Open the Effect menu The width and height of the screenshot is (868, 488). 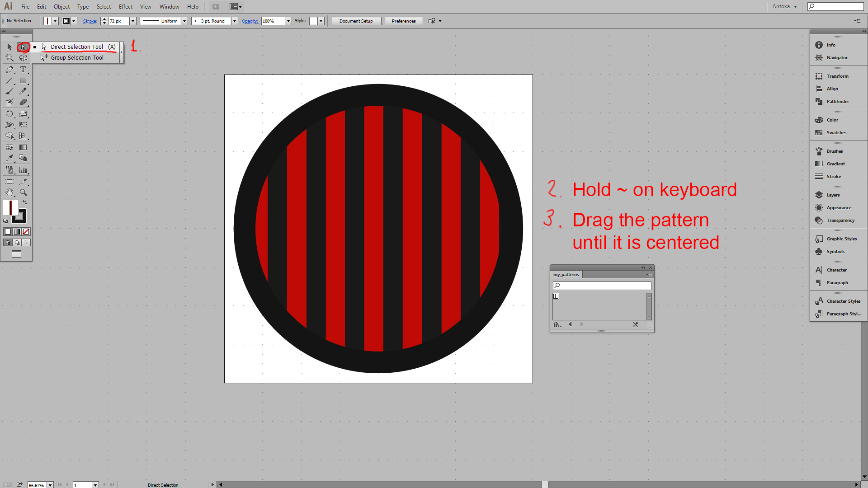[125, 7]
